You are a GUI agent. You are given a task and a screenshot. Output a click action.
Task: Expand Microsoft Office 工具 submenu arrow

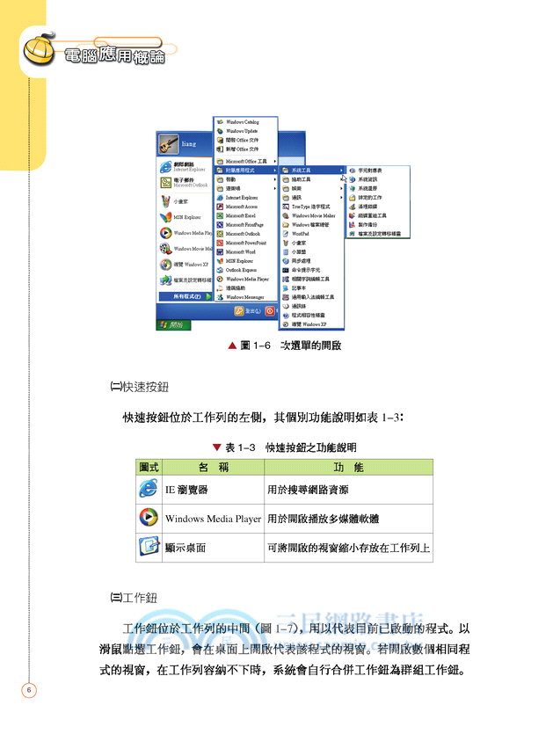(x=275, y=161)
